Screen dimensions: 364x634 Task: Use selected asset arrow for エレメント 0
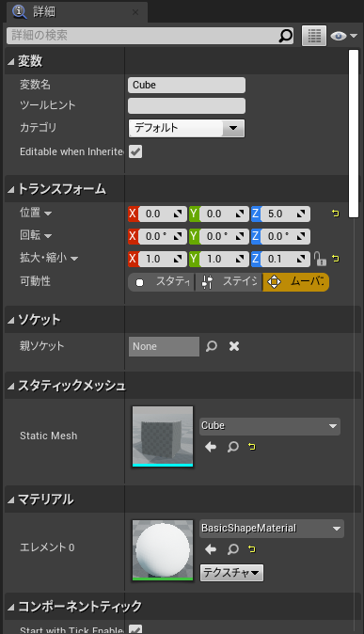211,549
